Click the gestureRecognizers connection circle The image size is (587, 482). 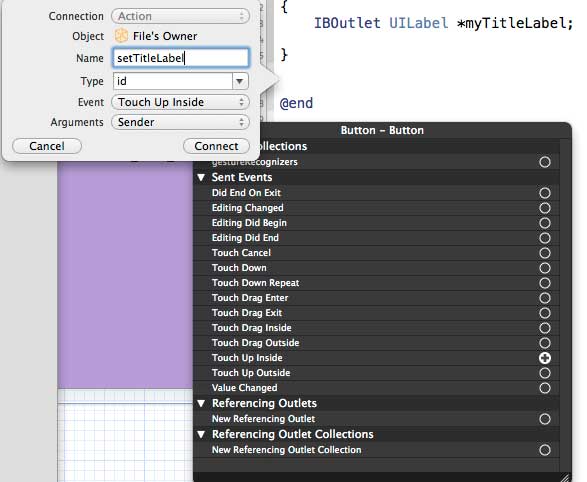click(x=545, y=162)
